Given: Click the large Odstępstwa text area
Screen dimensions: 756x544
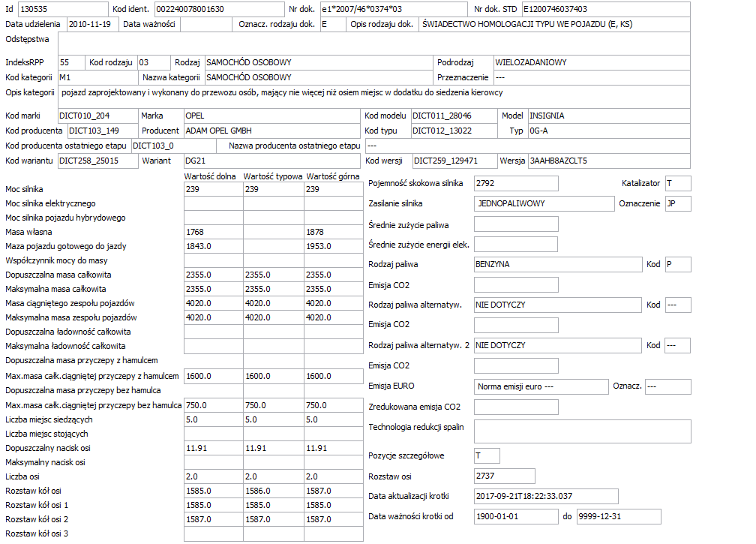Looking at the screenshot, I should [x=373, y=44].
